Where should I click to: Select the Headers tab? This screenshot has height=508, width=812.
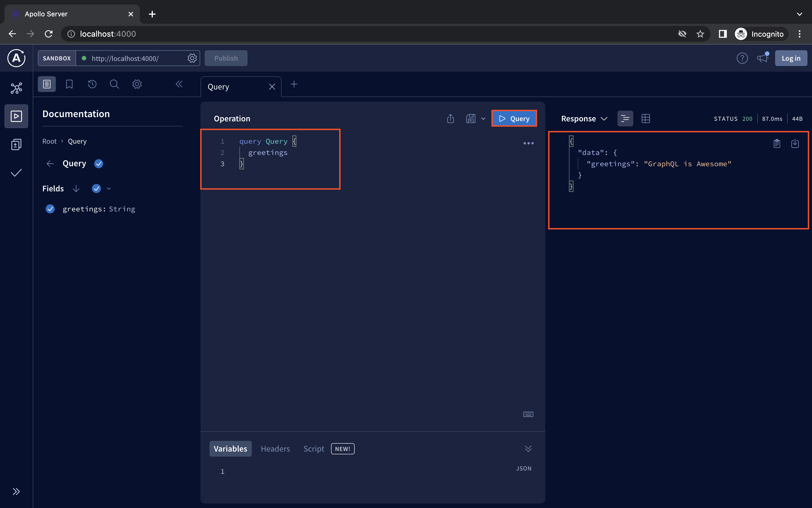275,449
